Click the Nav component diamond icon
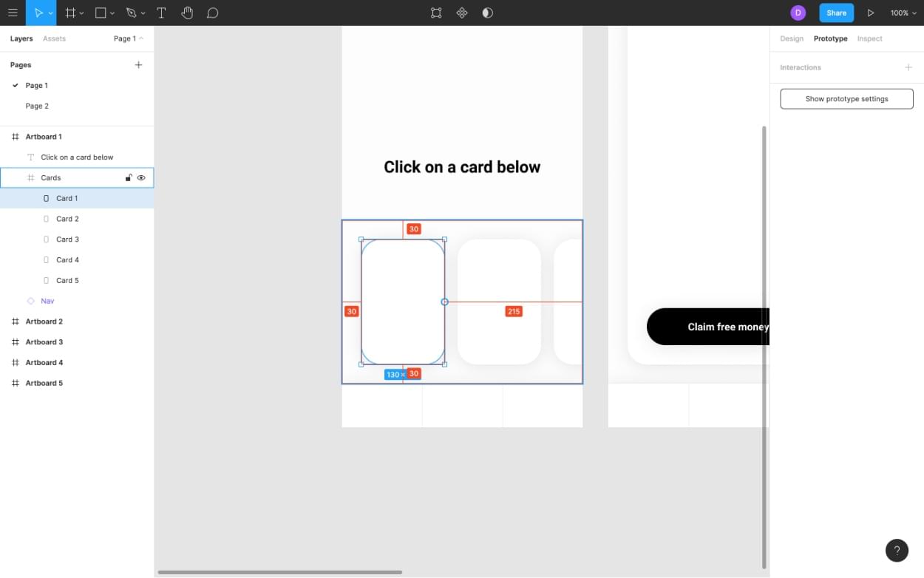Viewport: 924px width, 578px height. pyautogui.click(x=30, y=301)
